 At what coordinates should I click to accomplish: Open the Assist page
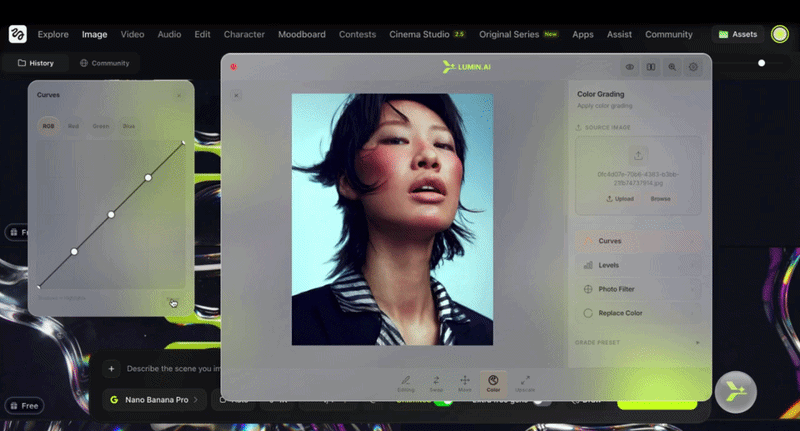tap(619, 34)
